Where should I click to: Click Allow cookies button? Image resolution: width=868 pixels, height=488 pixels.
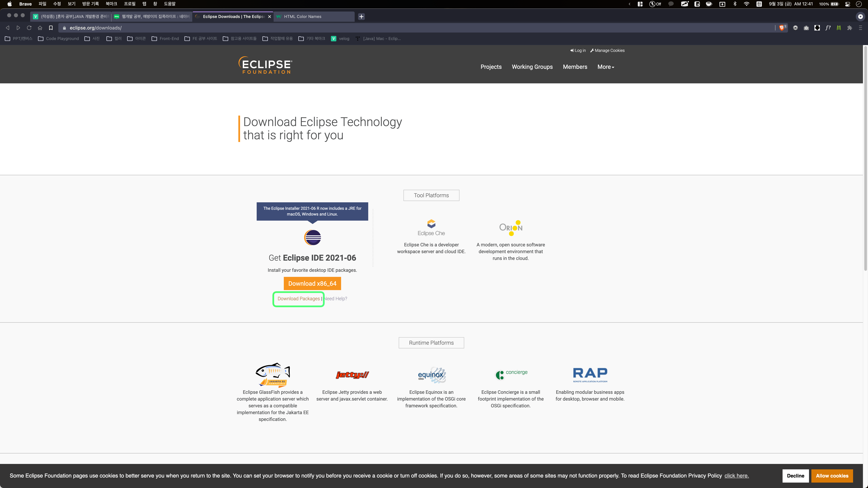tap(832, 475)
